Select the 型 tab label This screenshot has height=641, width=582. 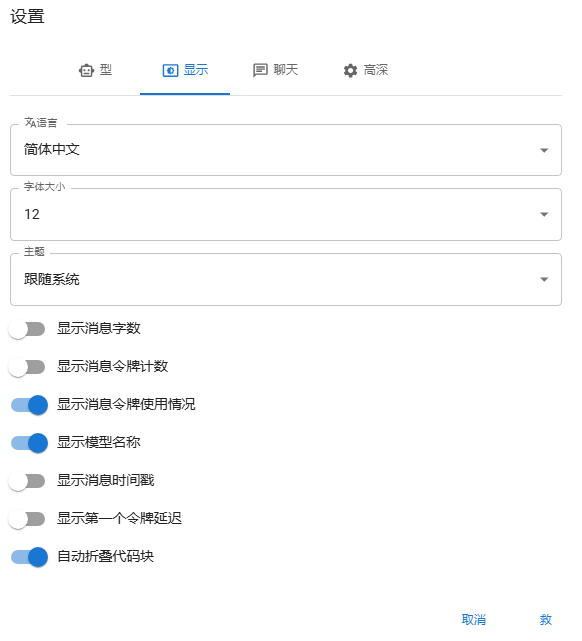[x=106, y=70]
